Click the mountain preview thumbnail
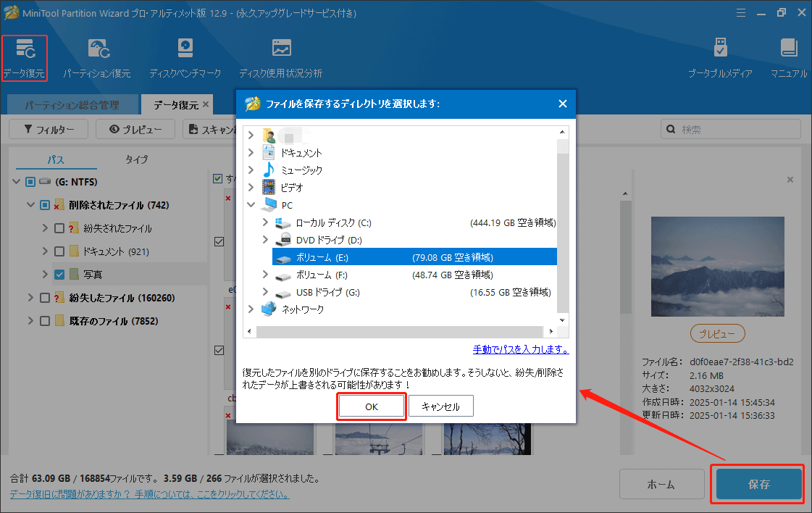The height and width of the screenshot is (513, 812). (717, 267)
